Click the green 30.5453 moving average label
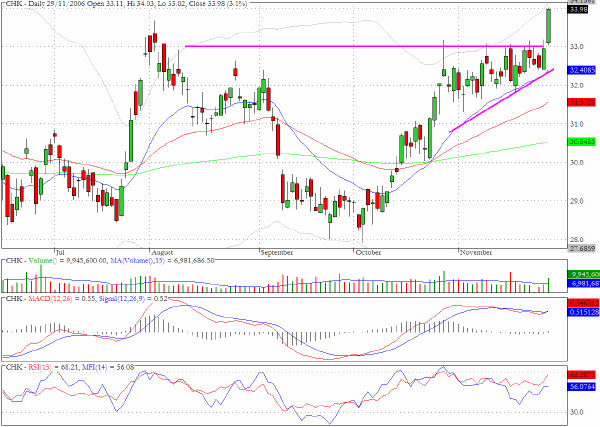 point(582,142)
